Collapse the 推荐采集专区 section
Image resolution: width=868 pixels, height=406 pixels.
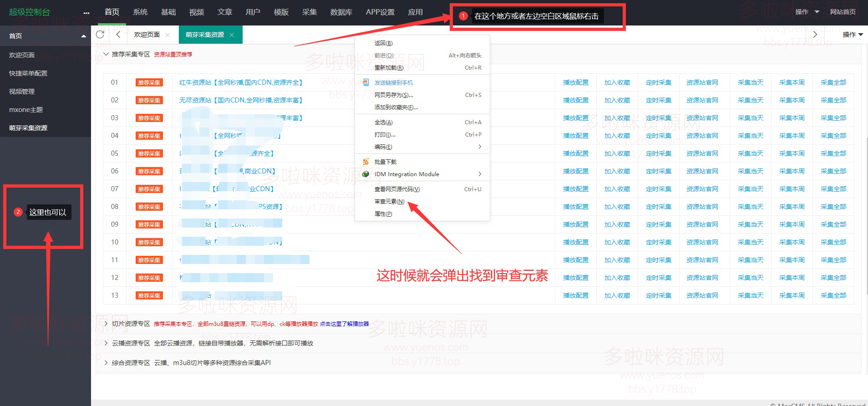pos(106,54)
